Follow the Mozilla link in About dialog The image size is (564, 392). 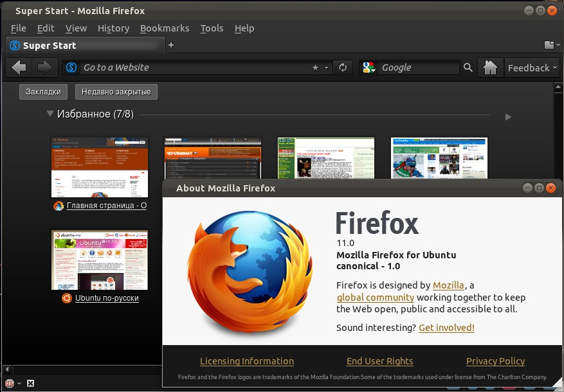[448, 285]
